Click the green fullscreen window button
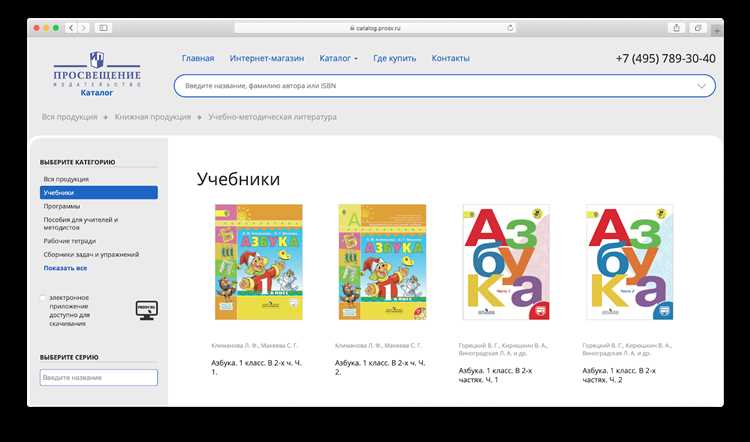The height and width of the screenshot is (442, 750). 56,28
